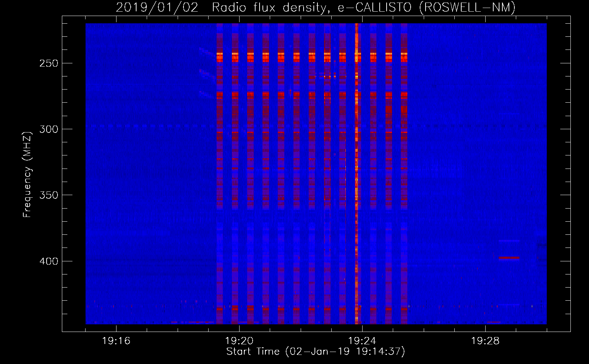Viewport: 589px width, 364px height.
Task: Click the 19:28 time axis label
Action: 485,341
